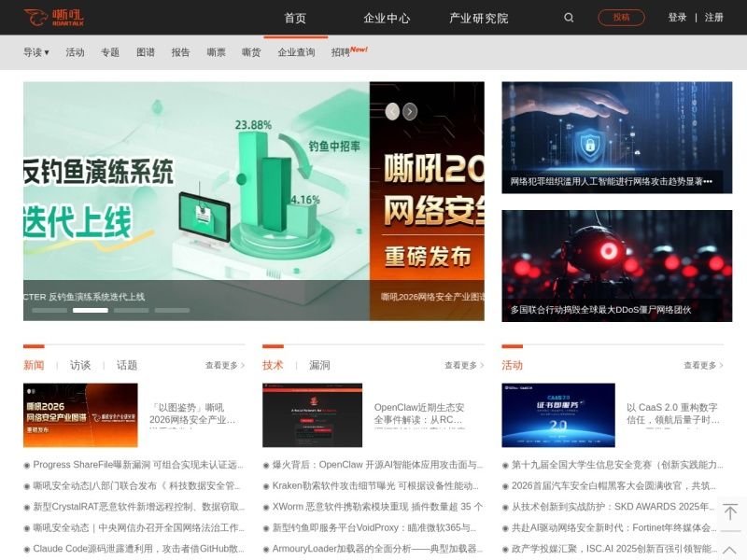Open the Fortinet年终媒体会 activity item
The image size is (747, 560).
[x=614, y=527]
